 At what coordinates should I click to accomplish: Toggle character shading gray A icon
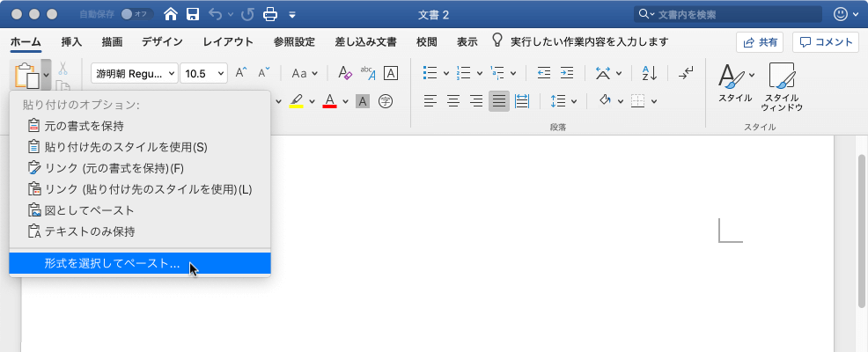click(x=363, y=101)
